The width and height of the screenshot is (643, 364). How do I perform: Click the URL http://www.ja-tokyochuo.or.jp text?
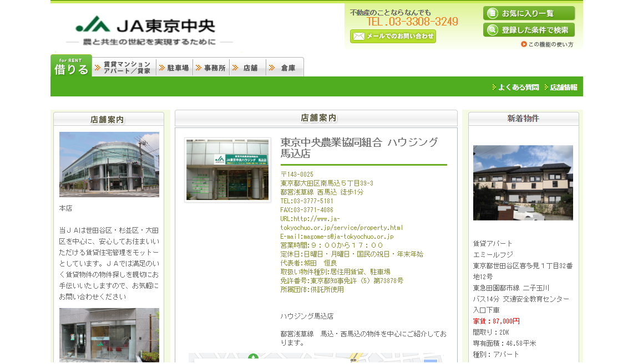pyautogui.click(x=342, y=223)
